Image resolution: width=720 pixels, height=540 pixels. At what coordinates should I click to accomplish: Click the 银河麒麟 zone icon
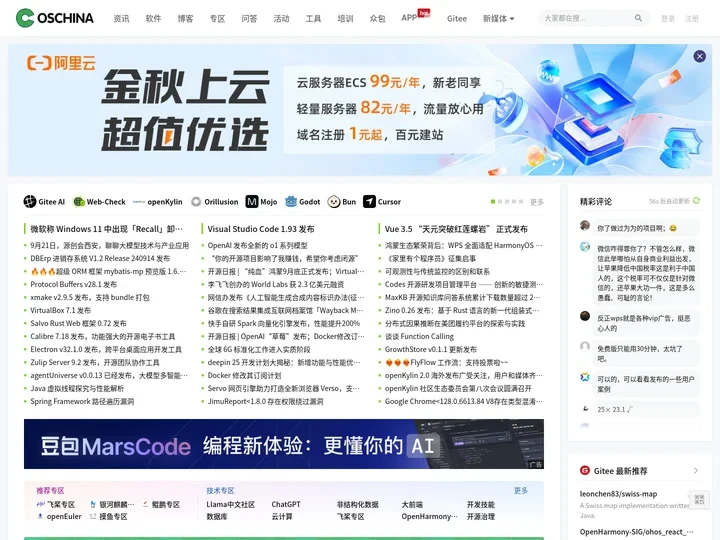(93, 504)
